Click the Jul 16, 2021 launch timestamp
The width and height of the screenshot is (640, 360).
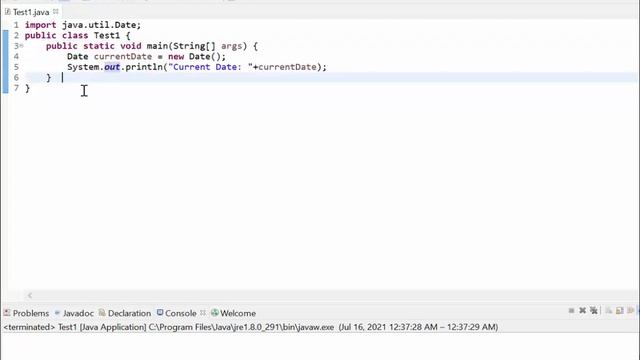tap(418, 327)
